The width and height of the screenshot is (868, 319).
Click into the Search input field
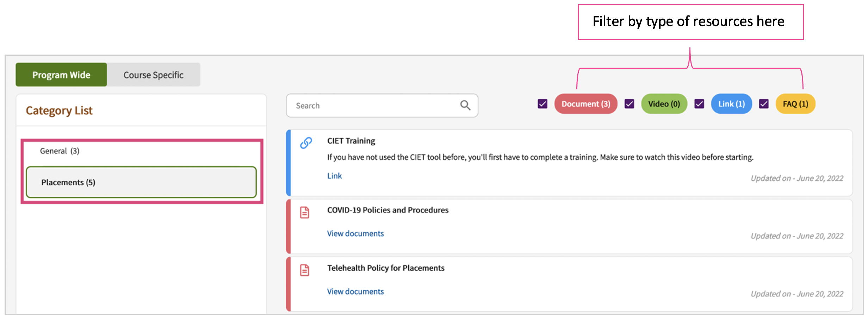373,106
